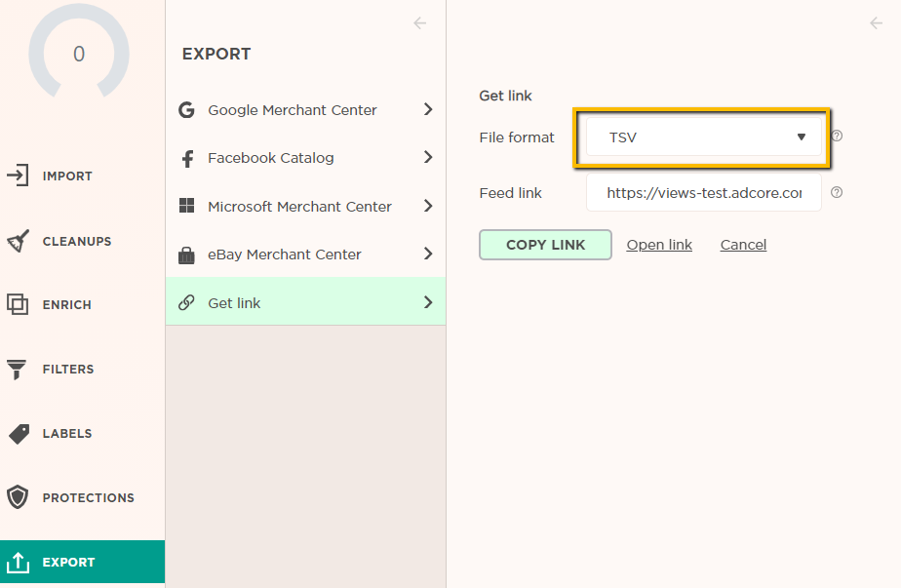
Task: Click the help icon beside Feed link
Action: 836,193
